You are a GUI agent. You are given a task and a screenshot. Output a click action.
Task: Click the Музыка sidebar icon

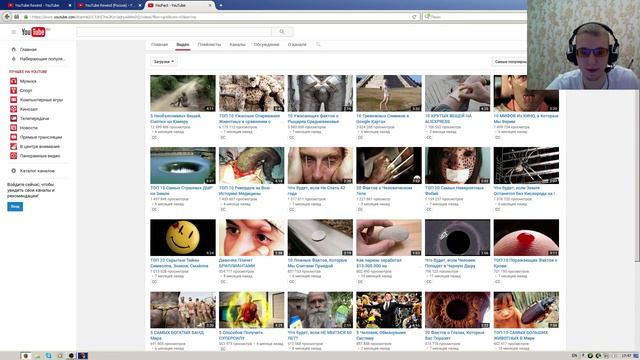point(13,81)
